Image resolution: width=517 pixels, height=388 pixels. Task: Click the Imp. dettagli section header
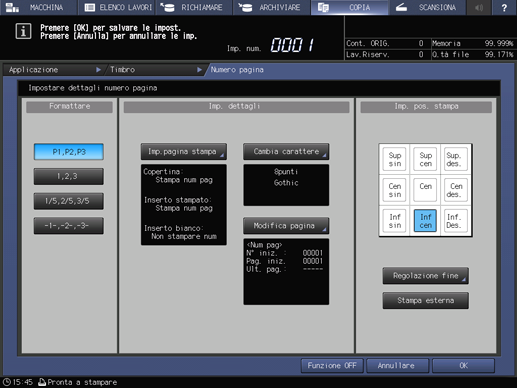coord(236,107)
